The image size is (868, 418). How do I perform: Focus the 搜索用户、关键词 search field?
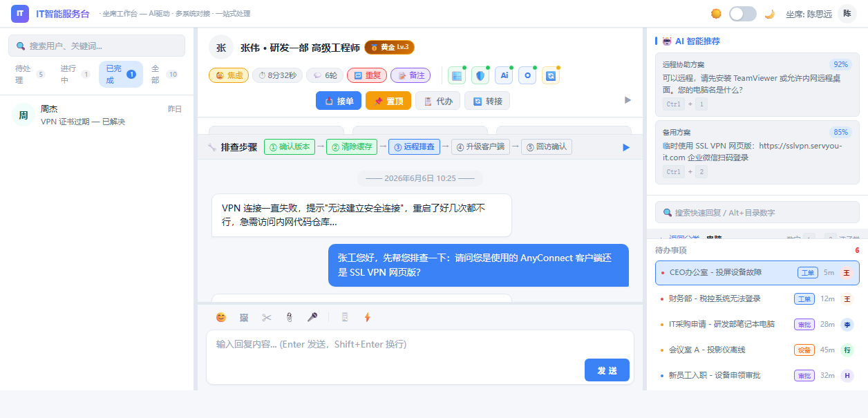97,46
